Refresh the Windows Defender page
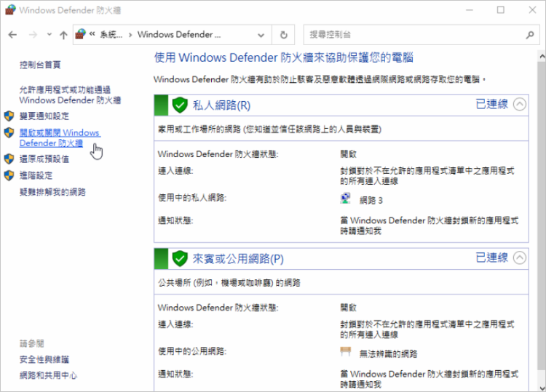The width and height of the screenshot is (546, 392). coord(283,35)
